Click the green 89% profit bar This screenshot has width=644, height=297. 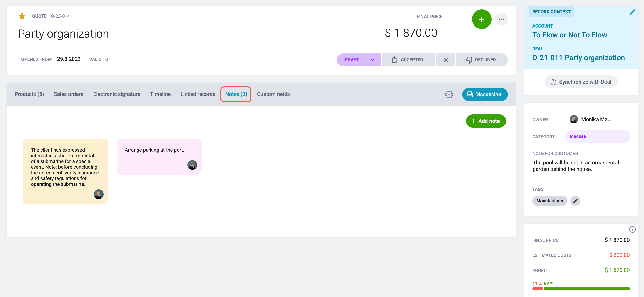[587, 289]
